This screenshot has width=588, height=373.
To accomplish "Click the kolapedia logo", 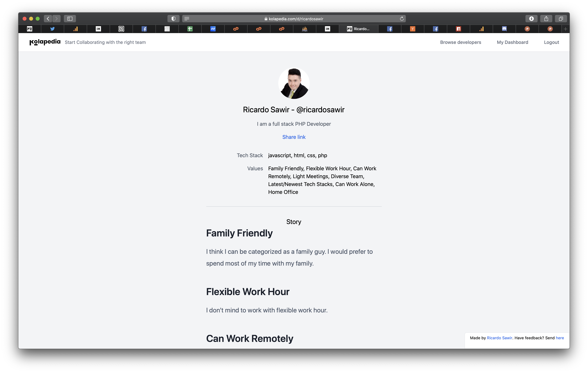I will point(45,42).
